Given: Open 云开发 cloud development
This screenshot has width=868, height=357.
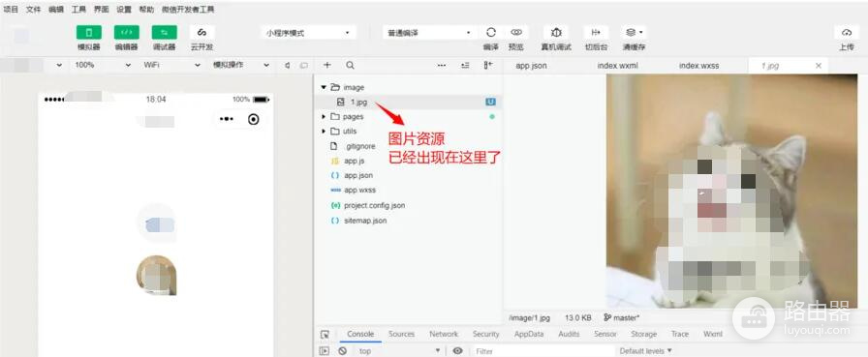Looking at the screenshot, I should point(201,32).
